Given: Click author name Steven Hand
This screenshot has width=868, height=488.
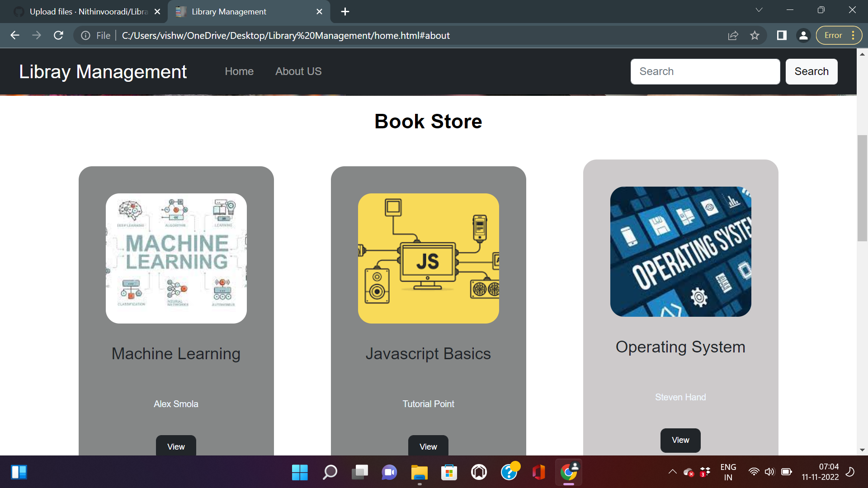Looking at the screenshot, I should tap(680, 397).
